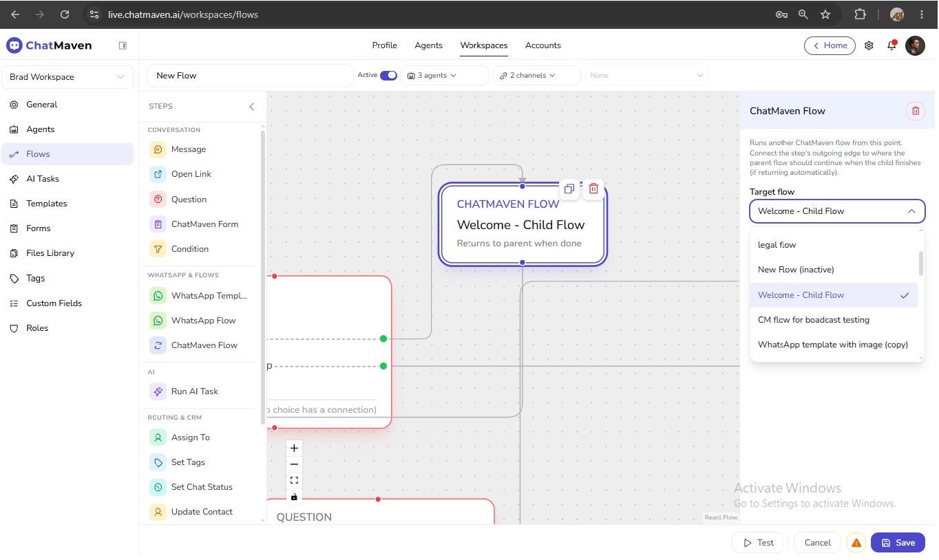Click the Home button
The height and width of the screenshot is (560, 939).
tap(830, 45)
